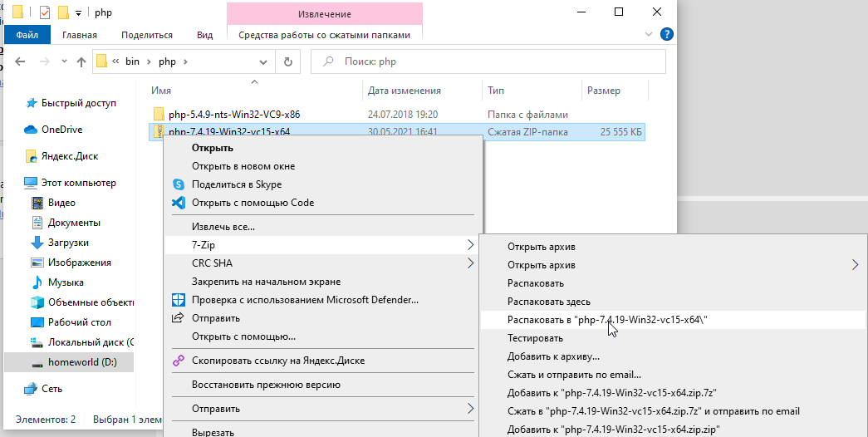Click the Microsoft Defender shield icon

178,300
